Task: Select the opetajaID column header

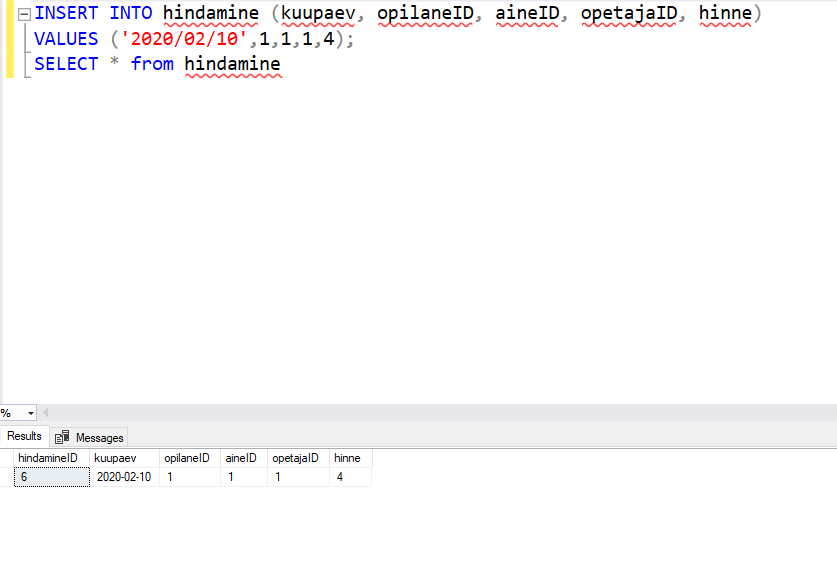Action: click(x=298, y=458)
